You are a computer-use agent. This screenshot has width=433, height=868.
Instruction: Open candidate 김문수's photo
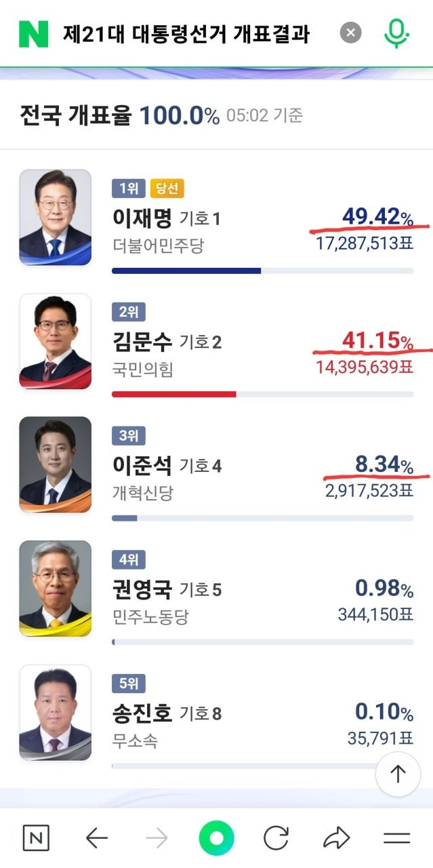[55, 341]
